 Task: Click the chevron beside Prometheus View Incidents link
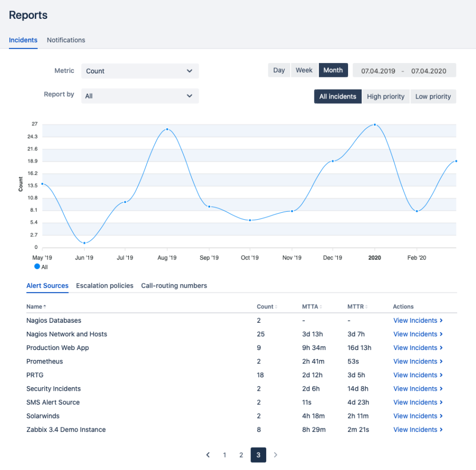click(442, 361)
